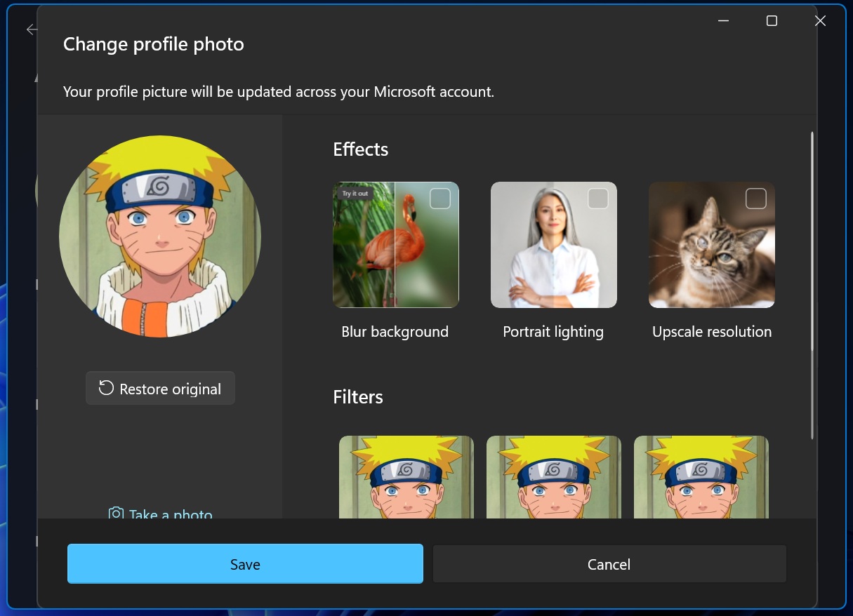Click the camera icon beside Take a photo
853x616 pixels.
pyautogui.click(x=115, y=514)
